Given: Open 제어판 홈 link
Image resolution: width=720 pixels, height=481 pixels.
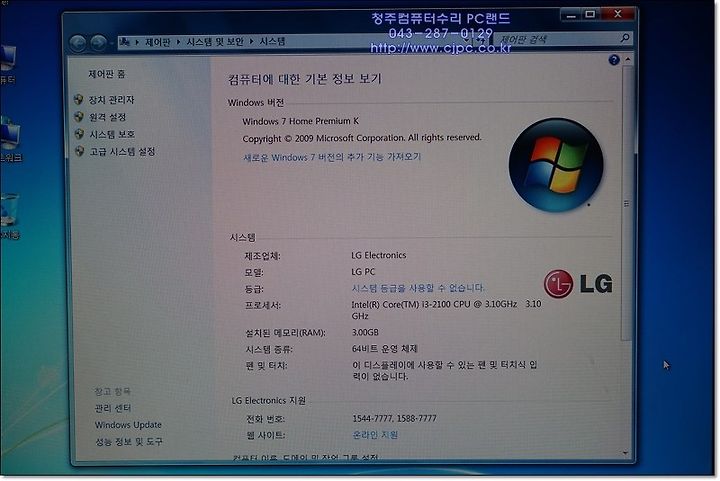Looking at the screenshot, I should (x=107, y=74).
